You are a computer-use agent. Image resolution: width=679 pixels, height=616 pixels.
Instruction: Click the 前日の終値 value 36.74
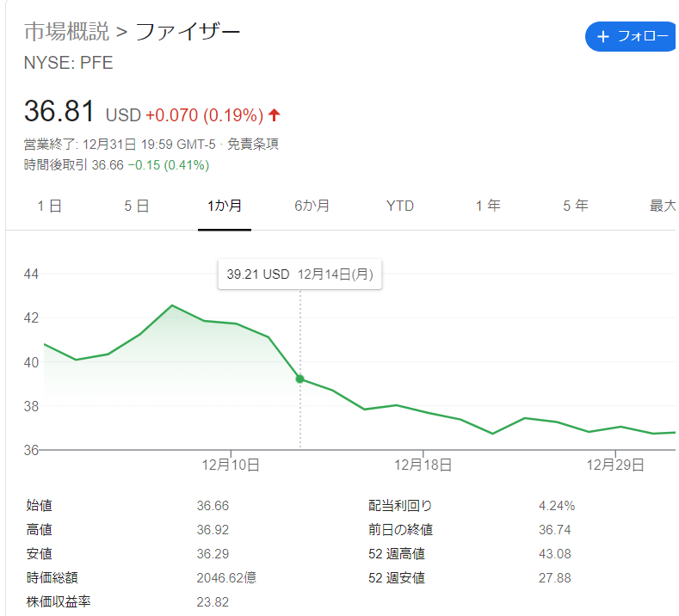pos(555,530)
